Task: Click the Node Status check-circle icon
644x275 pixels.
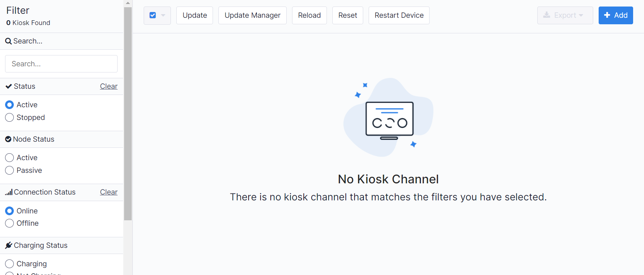Action: (x=8, y=139)
